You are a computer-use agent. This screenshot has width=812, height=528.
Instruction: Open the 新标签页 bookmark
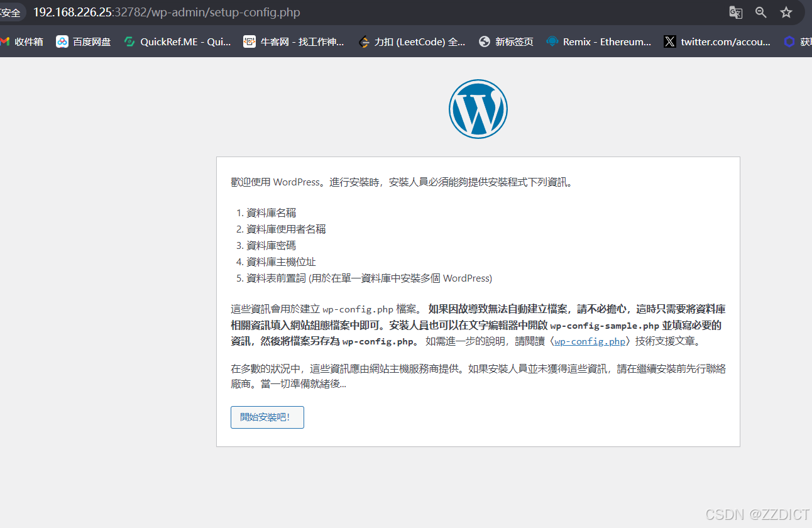click(506, 41)
